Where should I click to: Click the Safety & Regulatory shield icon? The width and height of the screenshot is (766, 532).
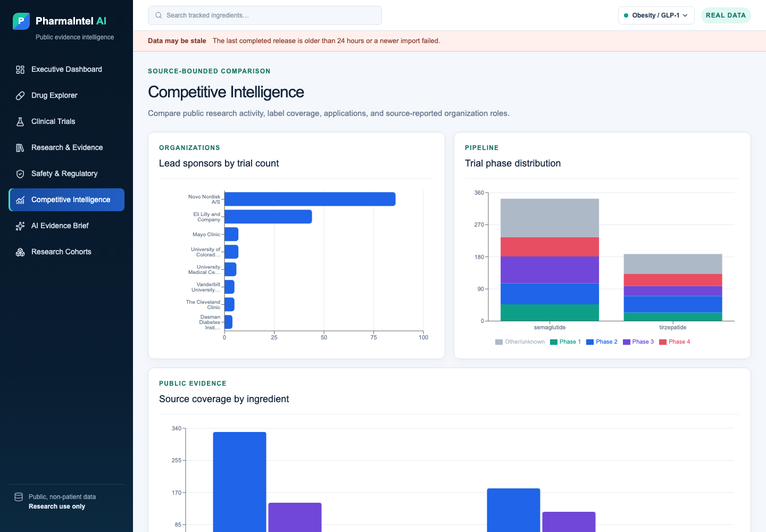(x=20, y=174)
